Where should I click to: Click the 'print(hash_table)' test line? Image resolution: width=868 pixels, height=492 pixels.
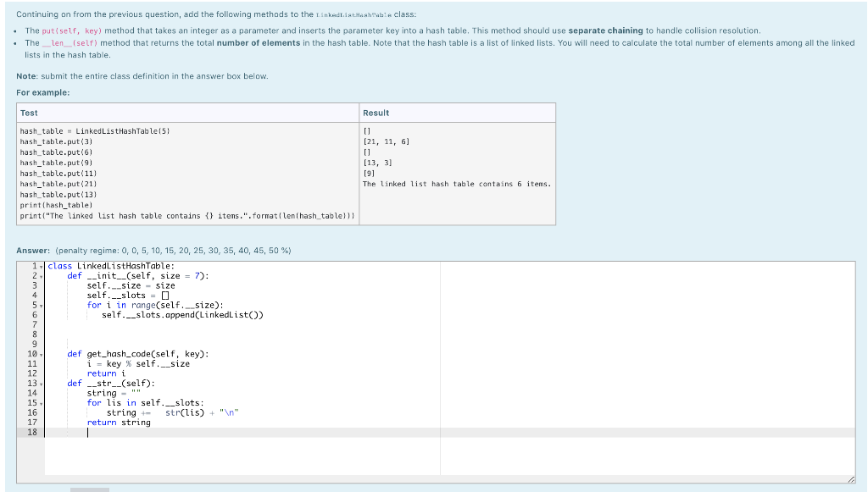56,205
